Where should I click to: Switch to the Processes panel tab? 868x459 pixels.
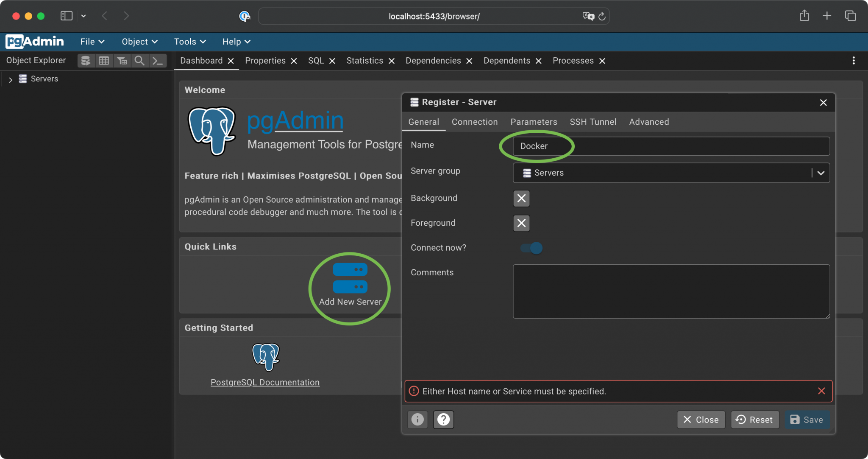573,61
